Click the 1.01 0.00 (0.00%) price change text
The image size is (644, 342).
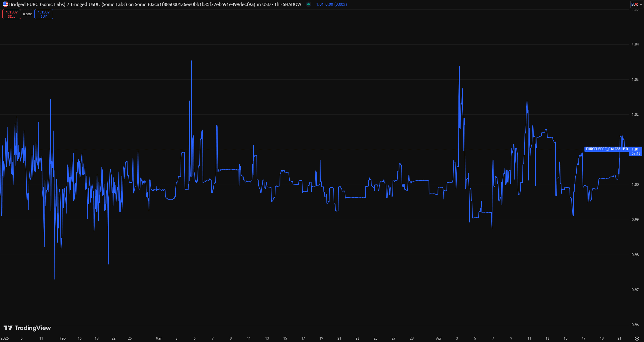(x=331, y=4)
